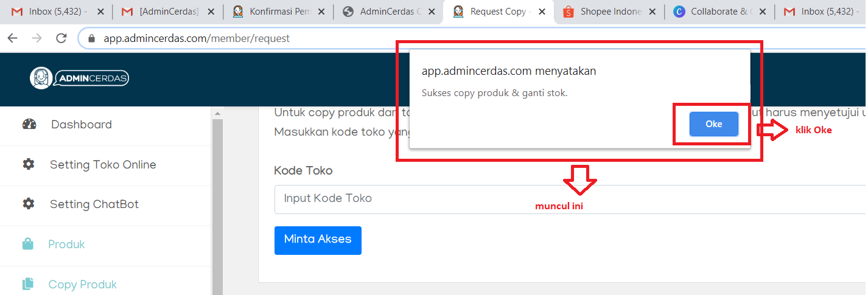Click the address bar URL
This screenshot has height=295, width=868.
click(x=197, y=38)
